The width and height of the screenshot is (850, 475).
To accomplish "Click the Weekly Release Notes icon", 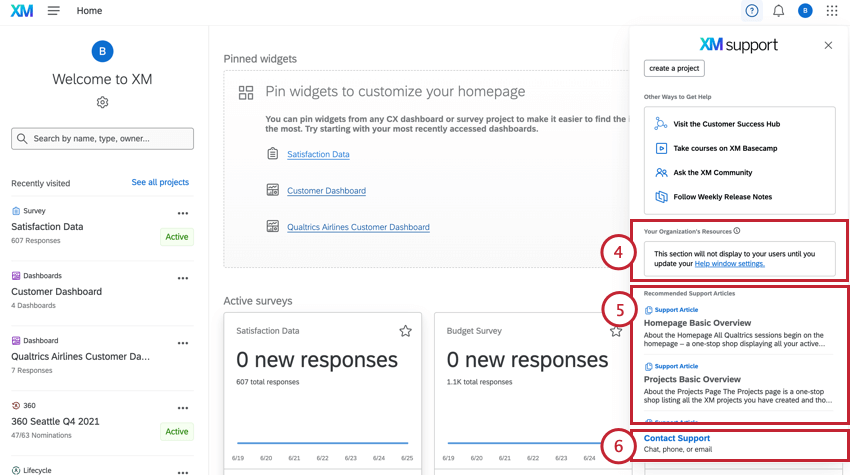I will (x=661, y=197).
